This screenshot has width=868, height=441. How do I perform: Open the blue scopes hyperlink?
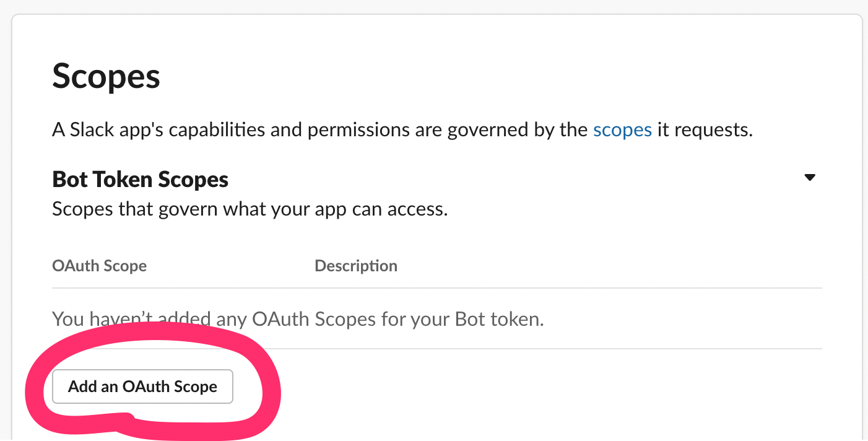[x=622, y=130]
